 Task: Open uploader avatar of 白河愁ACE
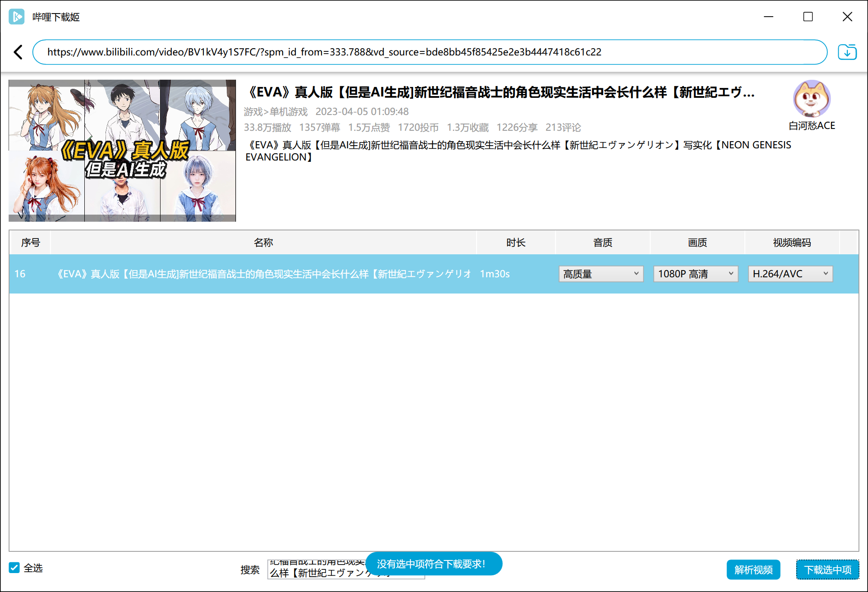[811, 99]
